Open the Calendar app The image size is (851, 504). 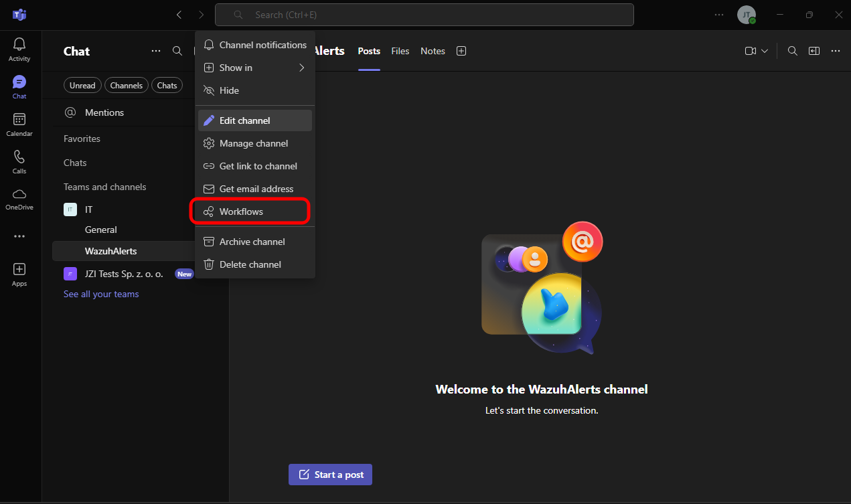tap(19, 125)
